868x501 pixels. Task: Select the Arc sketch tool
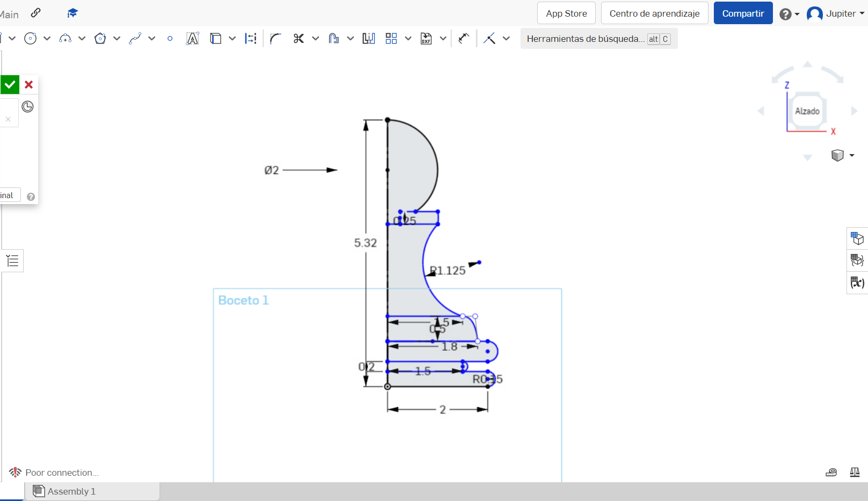pos(66,39)
